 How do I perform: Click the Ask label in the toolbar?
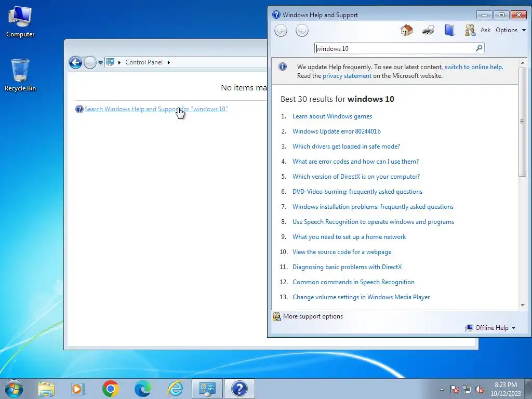[486, 30]
